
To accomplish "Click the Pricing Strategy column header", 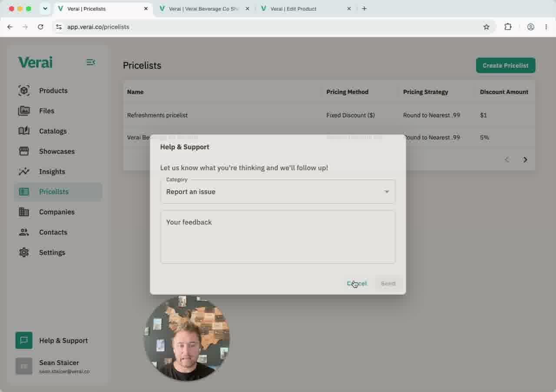I will [426, 92].
